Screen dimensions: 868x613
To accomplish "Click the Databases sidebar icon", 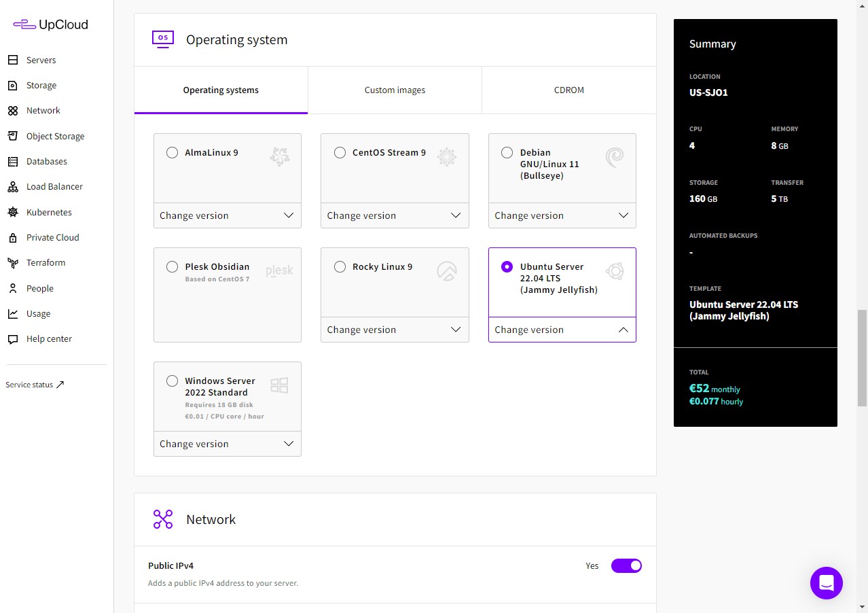I will pos(13,161).
